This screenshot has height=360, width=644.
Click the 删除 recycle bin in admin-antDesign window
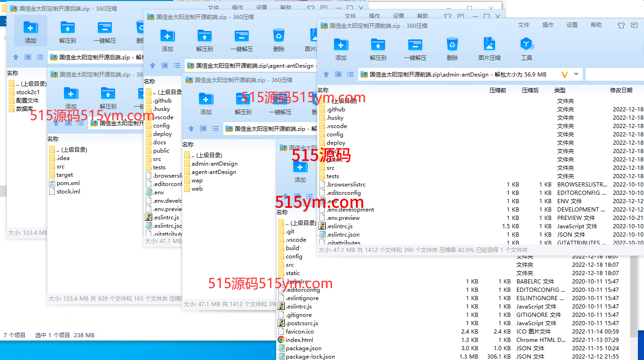pyautogui.click(x=452, y=49)
